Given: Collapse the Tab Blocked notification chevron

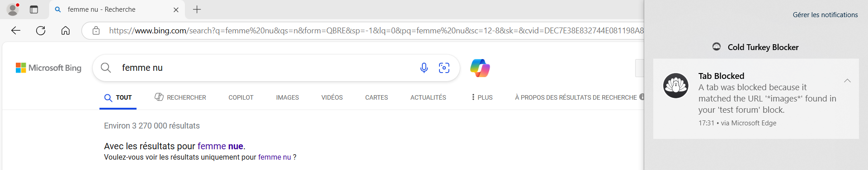Looking at the screenshot, I should tap(847, 81).
